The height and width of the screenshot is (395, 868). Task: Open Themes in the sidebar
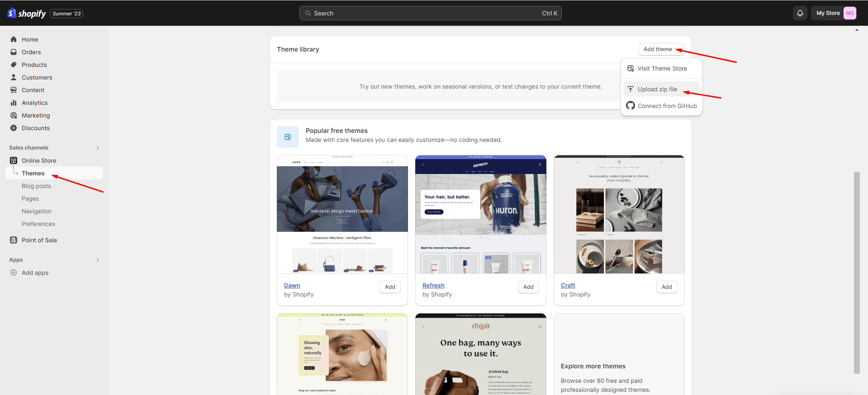tap(54, 173)
